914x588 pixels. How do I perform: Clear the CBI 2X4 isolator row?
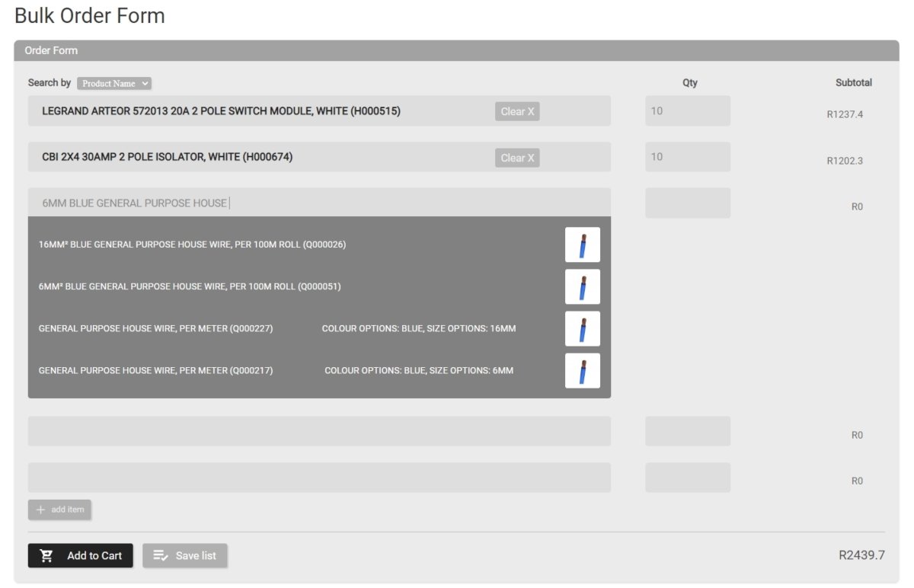coord(517,158)
